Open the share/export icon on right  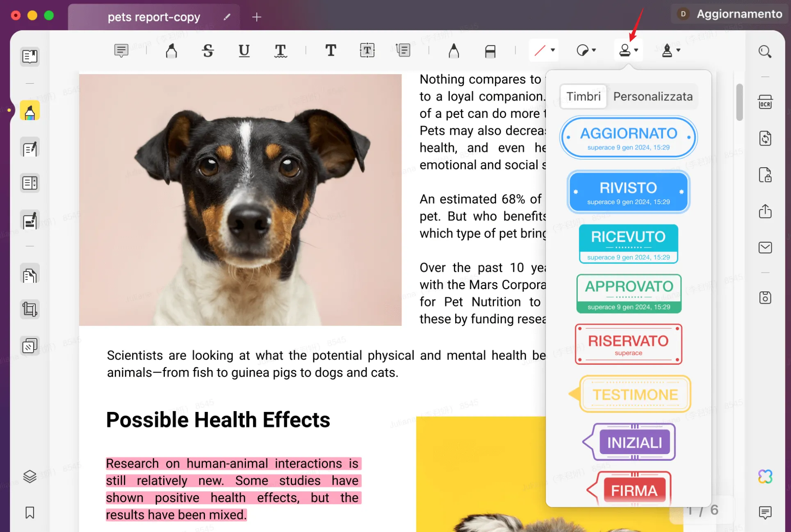click(x=765, y=211)
